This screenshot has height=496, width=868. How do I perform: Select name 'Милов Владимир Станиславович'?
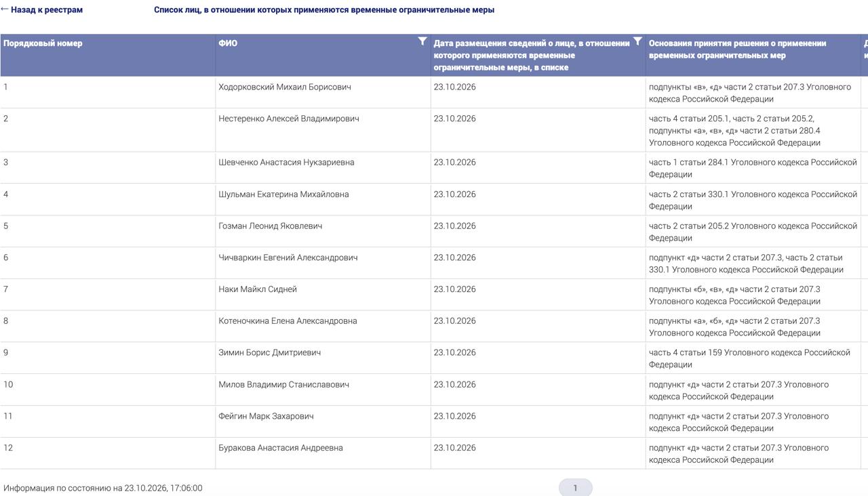click(284, 385)
